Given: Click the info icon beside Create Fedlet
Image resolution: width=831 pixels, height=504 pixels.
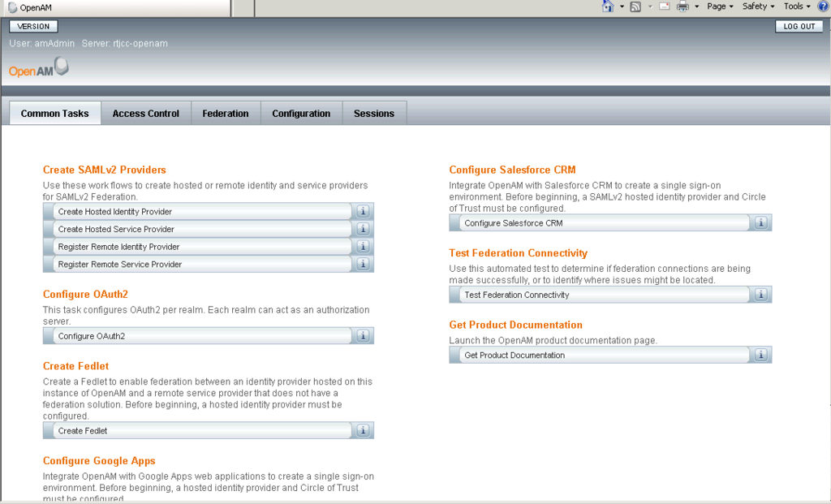Looking at the screenshot, I should pyautogui.click(x=363, y=430).
